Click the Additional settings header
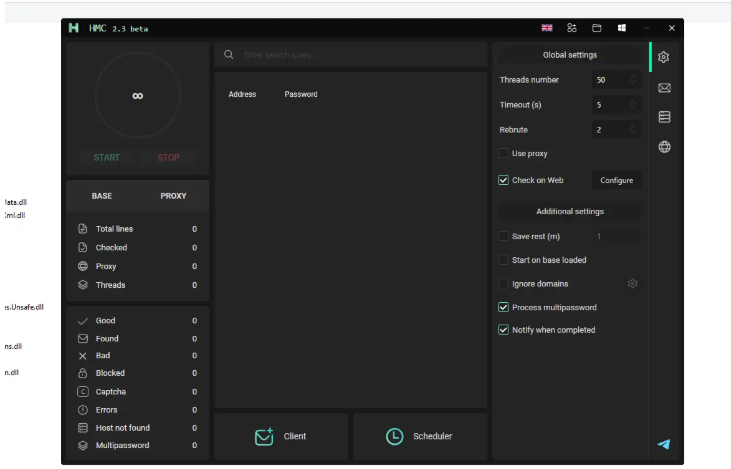731x469 pixels. [x=569, y=211]
